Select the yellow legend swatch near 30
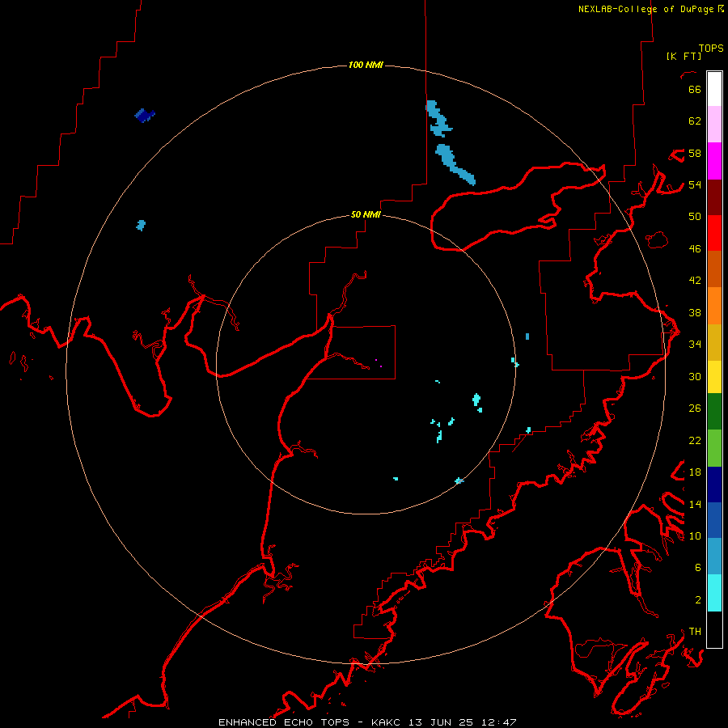Screen dimensions: 728x728 [714, 377]
